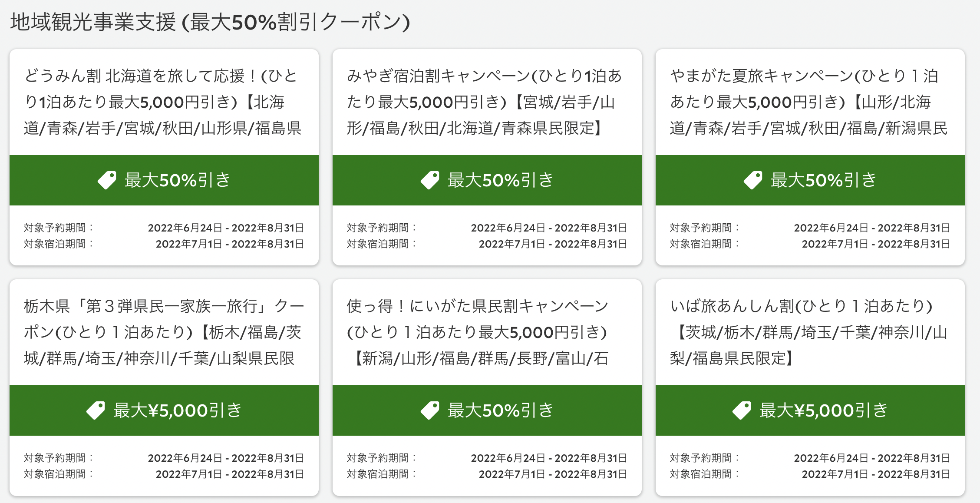
Task: Click the tag icon on the いば旅あんしん割 coupon
Action: click(742, 410)
